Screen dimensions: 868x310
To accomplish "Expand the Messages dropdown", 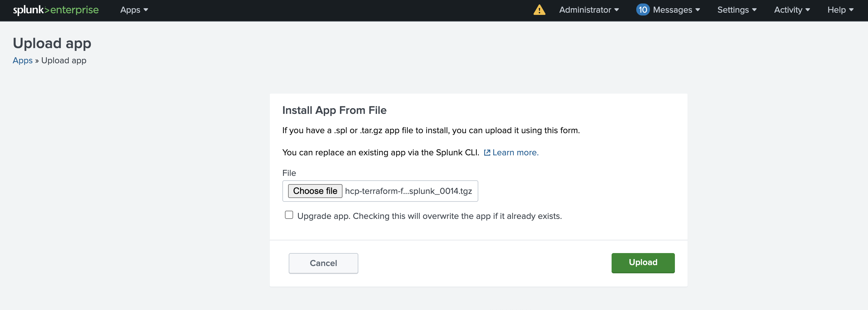I will [x=676, y=10].
